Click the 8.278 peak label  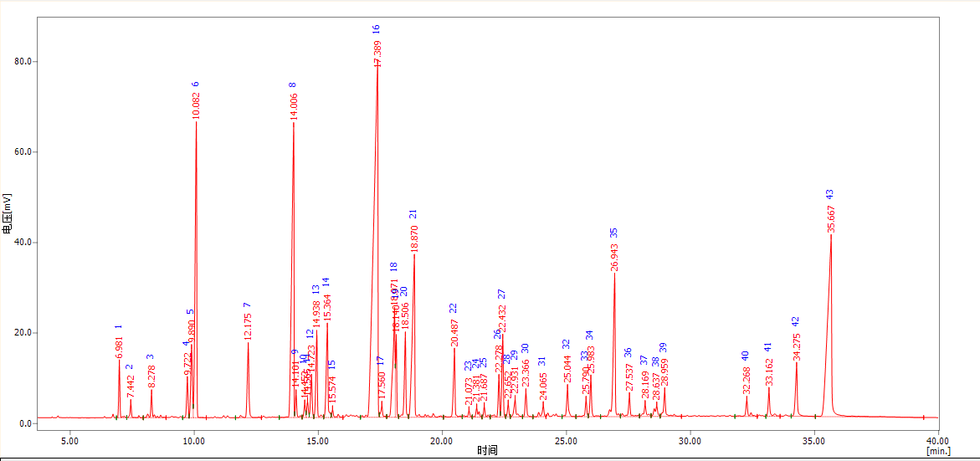pos(151,376)
